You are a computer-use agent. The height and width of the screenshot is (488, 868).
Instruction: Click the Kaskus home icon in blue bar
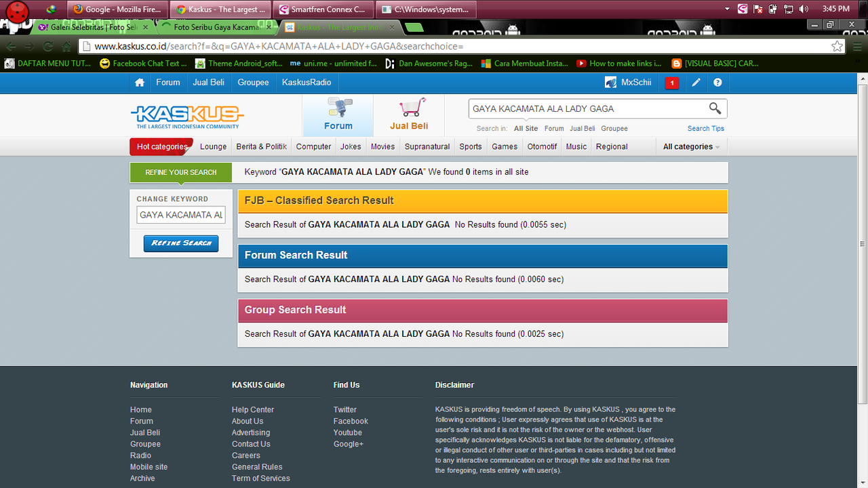click(140, 83)
